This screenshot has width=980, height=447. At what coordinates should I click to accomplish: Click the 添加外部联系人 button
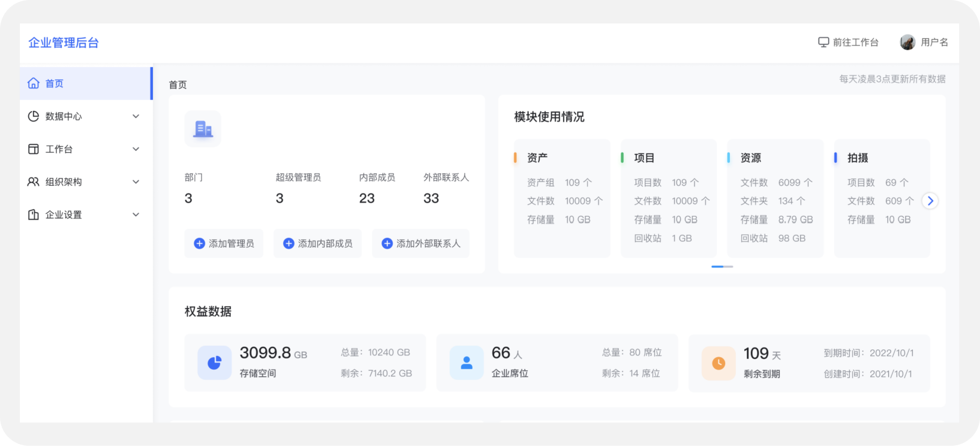click(420, 243)
